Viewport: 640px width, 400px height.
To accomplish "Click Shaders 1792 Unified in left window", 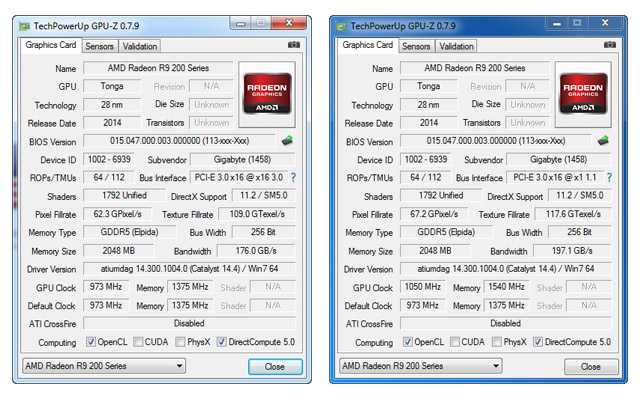I will 124,196.
